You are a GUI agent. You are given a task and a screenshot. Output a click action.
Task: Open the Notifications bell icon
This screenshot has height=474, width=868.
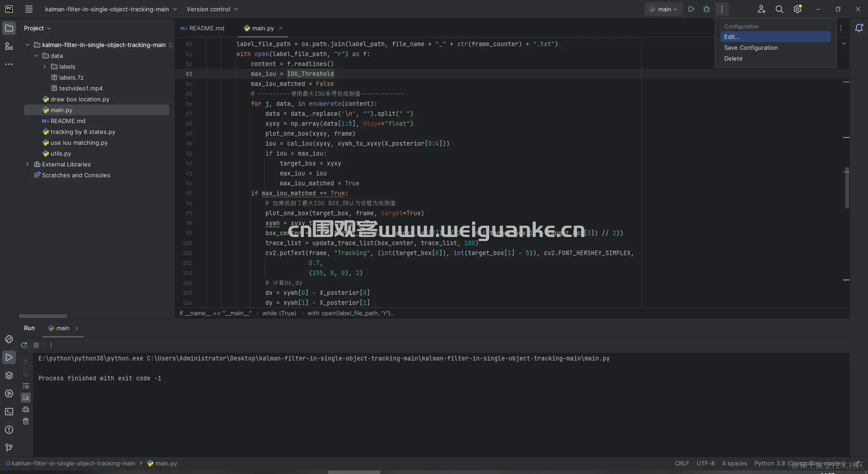pyautogui.click(x=859, y=28)
